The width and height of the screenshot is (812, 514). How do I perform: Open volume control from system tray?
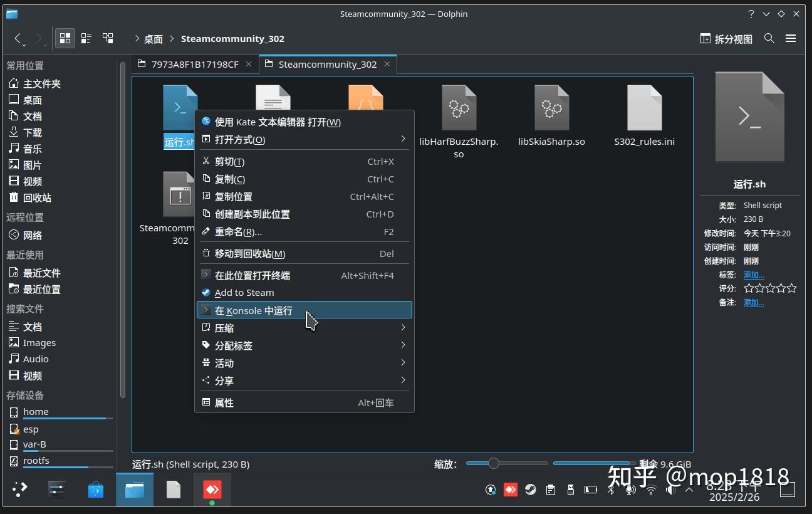pyautogui.click(x=670, y=490)
